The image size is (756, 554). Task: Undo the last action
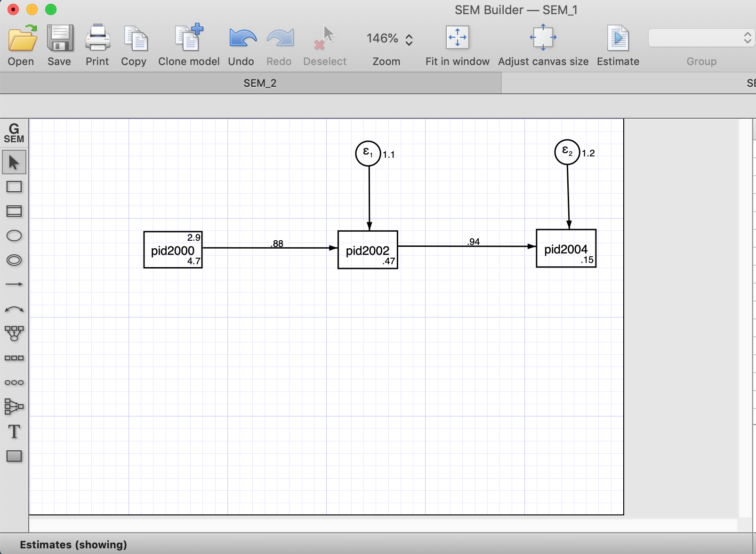[242, 38]
